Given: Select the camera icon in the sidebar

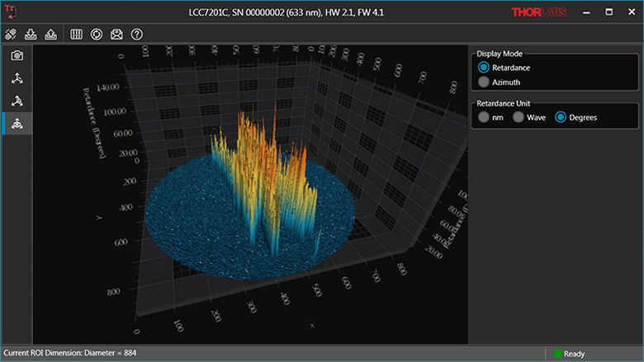Looking at the screenshot, I should tap(17, 55).
